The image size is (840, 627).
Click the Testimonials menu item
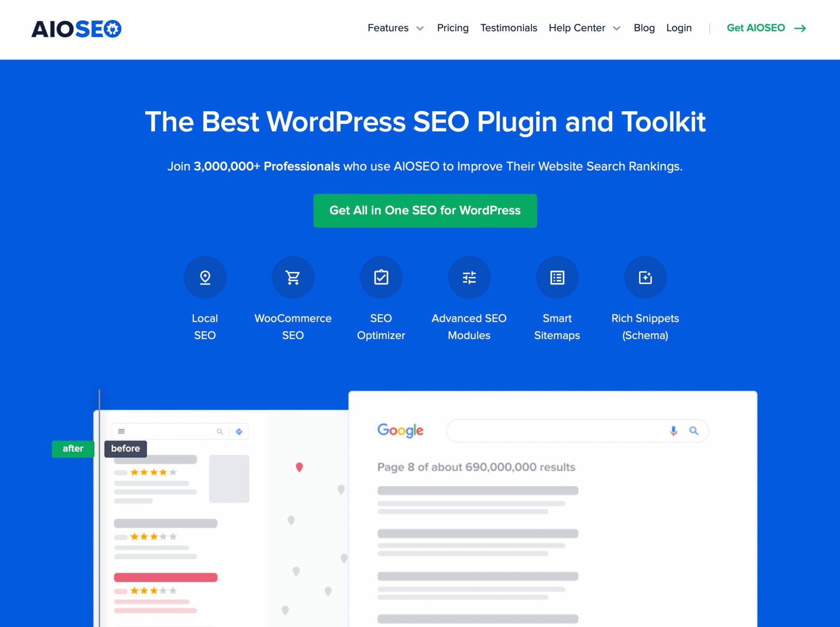[509, 27]
